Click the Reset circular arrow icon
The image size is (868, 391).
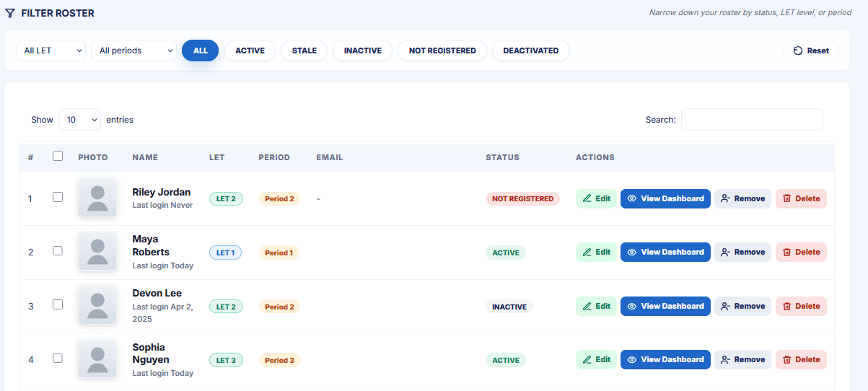point(798,50)
